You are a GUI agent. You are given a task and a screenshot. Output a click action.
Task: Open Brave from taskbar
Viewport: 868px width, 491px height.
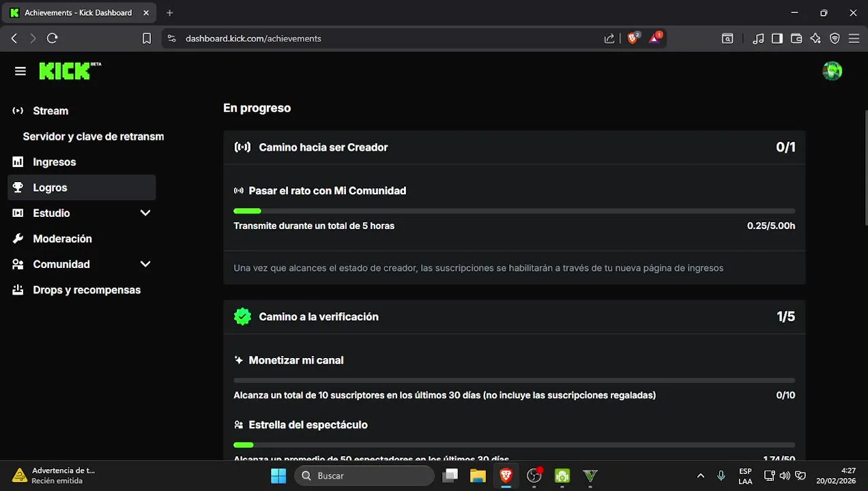(506, 475)
